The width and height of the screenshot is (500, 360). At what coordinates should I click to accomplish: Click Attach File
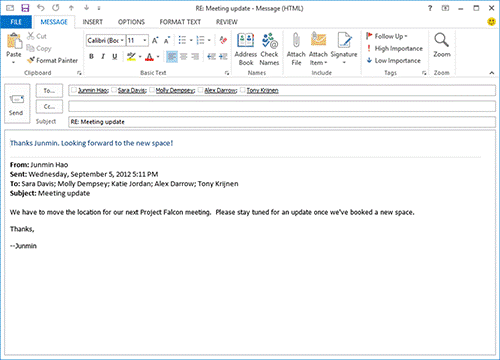296,49
